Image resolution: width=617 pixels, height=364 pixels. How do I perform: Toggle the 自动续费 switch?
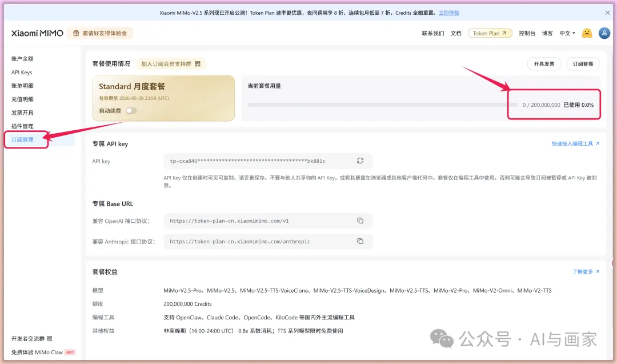(x=131, y=111)
